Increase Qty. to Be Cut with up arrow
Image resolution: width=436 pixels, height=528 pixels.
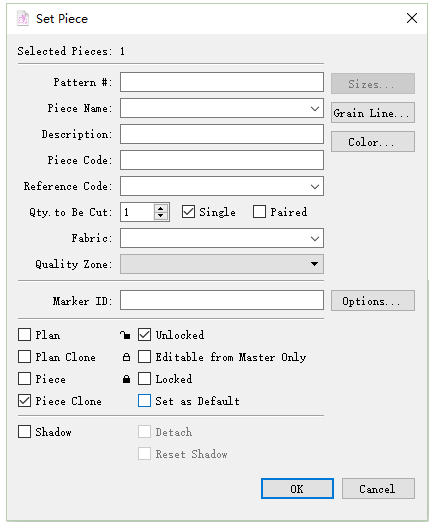(161, 208)
